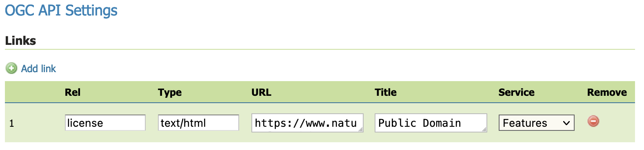Grab the Title textarea resize handle
The width and height of the screenshot is (644, 150).
coord(484,129)
